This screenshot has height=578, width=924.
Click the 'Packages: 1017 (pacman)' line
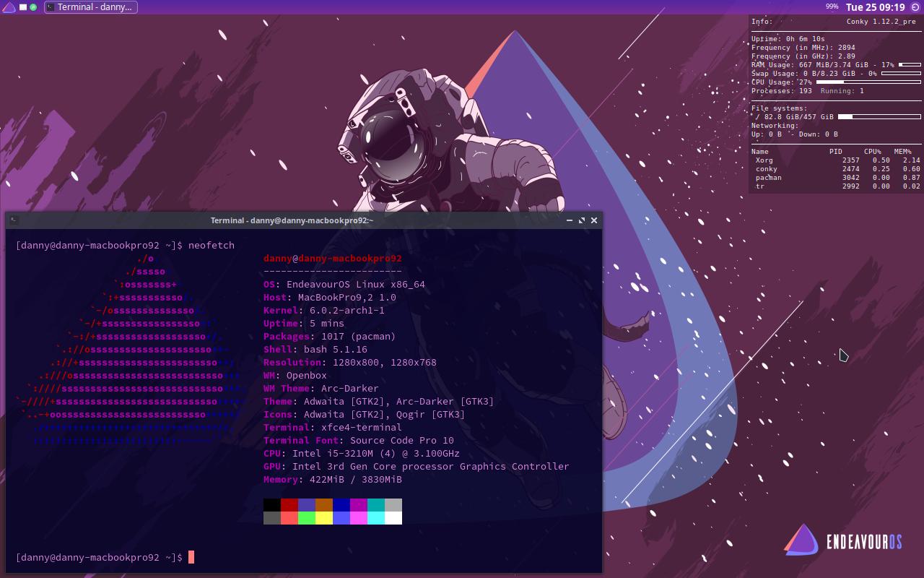pos(330,336)
